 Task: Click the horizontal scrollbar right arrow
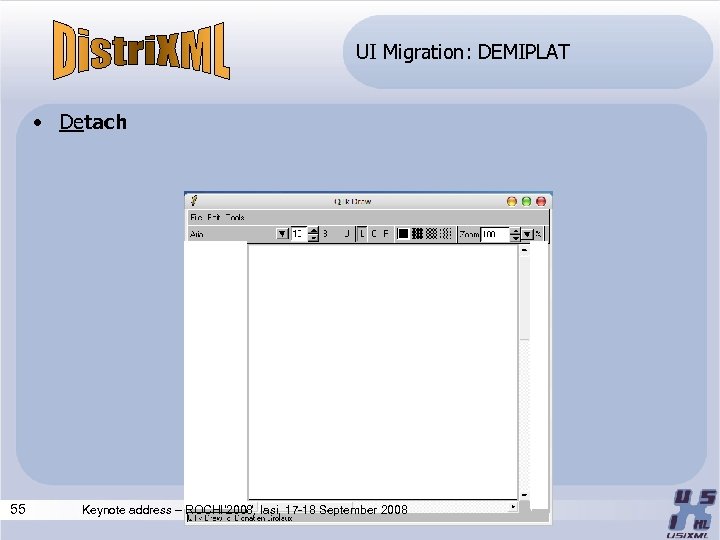(513, 506)
